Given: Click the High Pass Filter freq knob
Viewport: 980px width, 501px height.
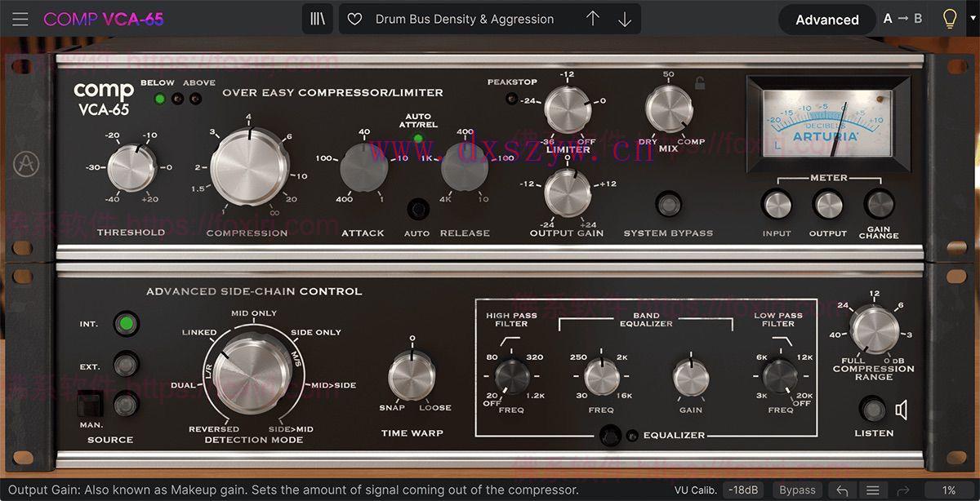Looking at the screenshot, I should (512, 377).
